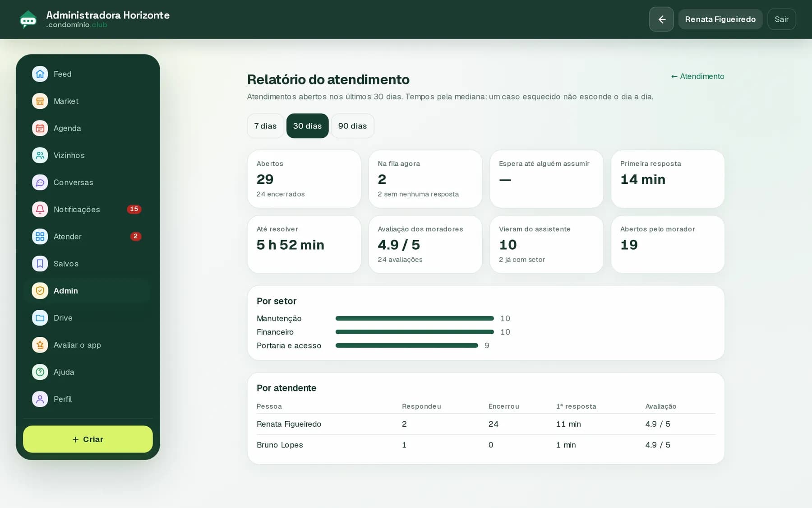Viewport: 812px width, 508px height.
Task: Click the Encerrou column header
Action: (x=504, y=406)
